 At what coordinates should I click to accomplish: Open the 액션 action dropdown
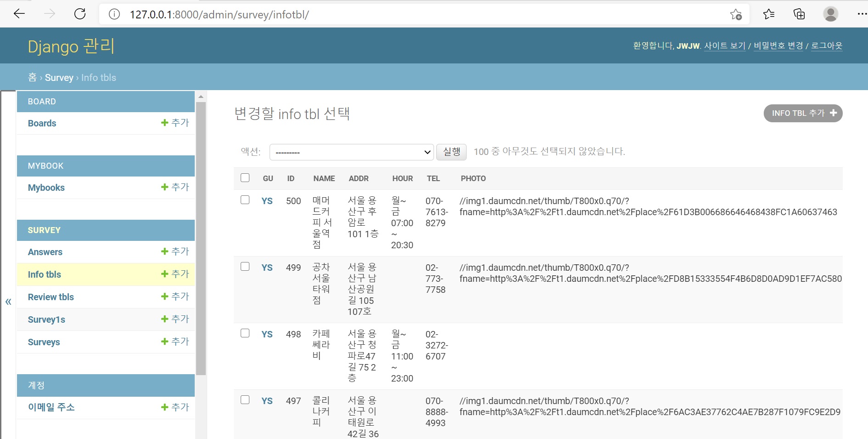(x=352, y=152)
